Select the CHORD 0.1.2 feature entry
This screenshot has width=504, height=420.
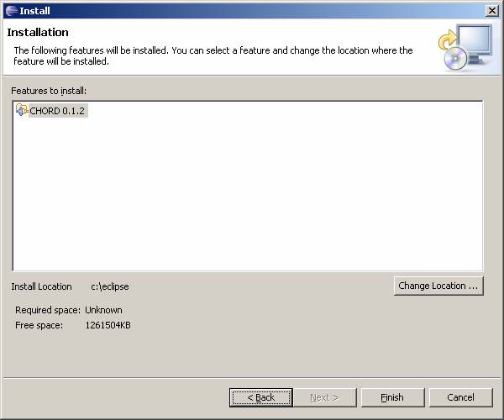click(x=57, y=111)
